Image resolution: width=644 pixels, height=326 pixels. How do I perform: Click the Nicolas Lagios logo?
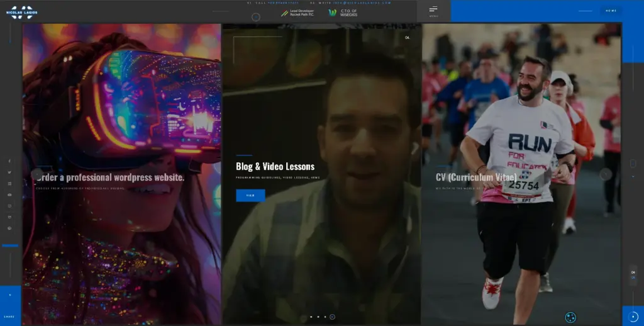pyautogui.click(x=22, y=12)
